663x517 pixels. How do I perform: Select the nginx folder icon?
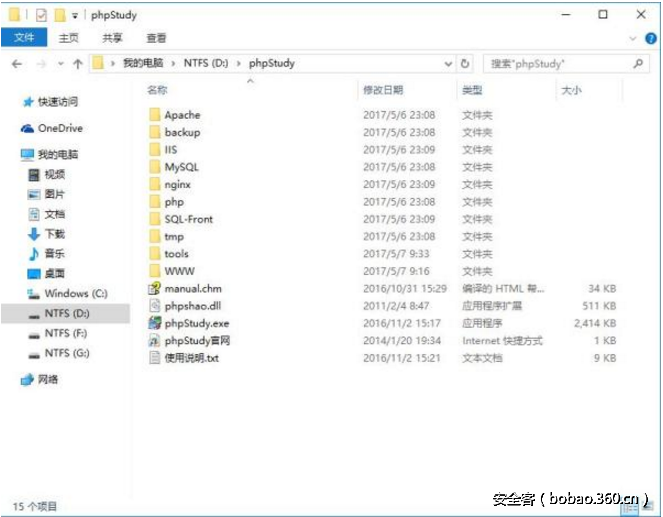click(155, 184)
